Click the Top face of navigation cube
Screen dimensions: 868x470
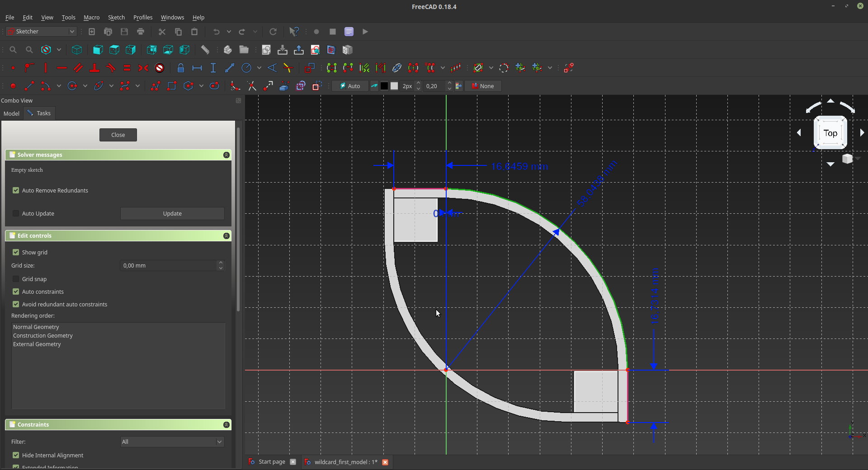[x=830, y=133]
